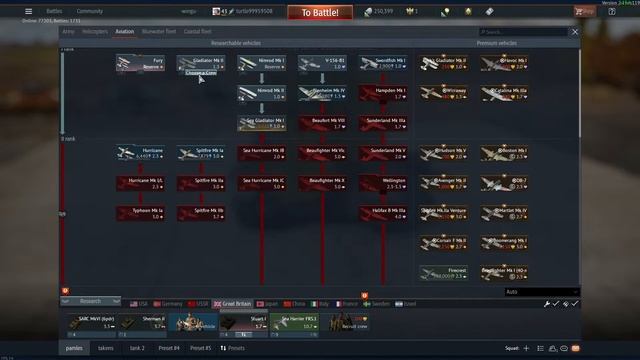Select the Halifax B Mk IIIa card

(x=383, y=213)
